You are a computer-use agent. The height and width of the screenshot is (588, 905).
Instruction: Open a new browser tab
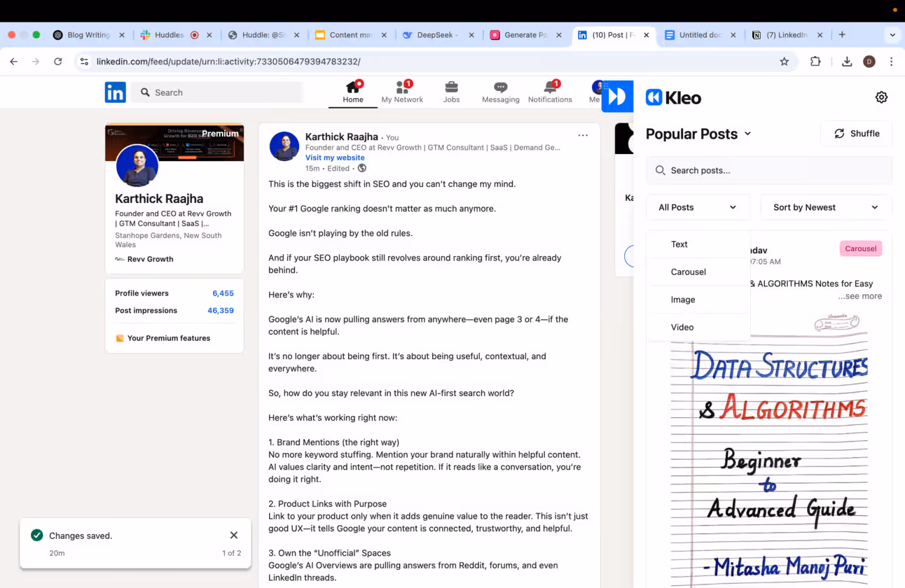(x=842, y=34)
